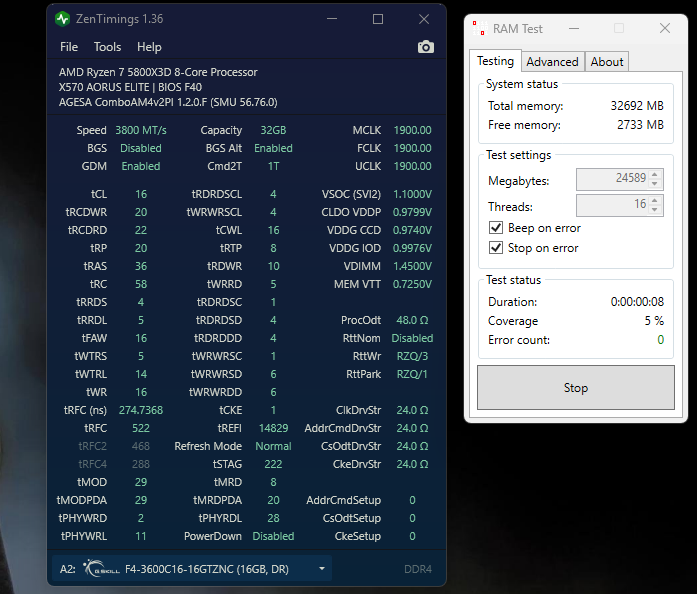Click the tRCDRD value 22
Image resolution: width=697 pixels, height=594 pixels.
pos(141,230)
